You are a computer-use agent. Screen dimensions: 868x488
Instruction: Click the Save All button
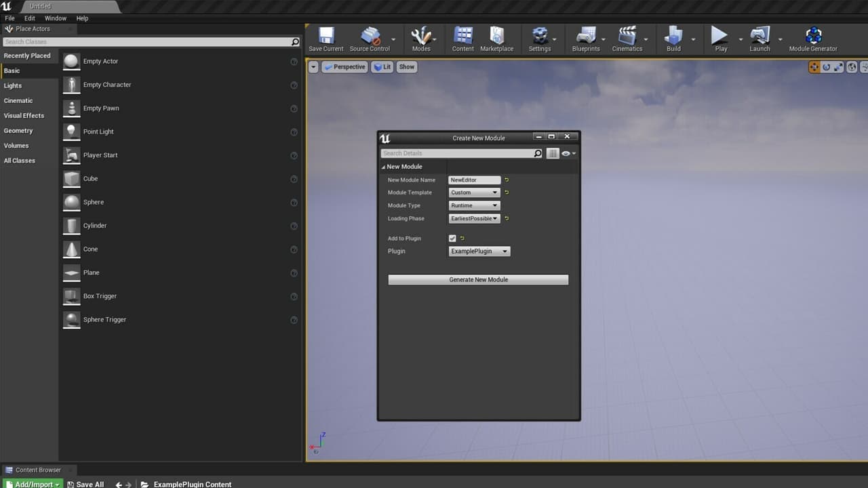(85, 484)
